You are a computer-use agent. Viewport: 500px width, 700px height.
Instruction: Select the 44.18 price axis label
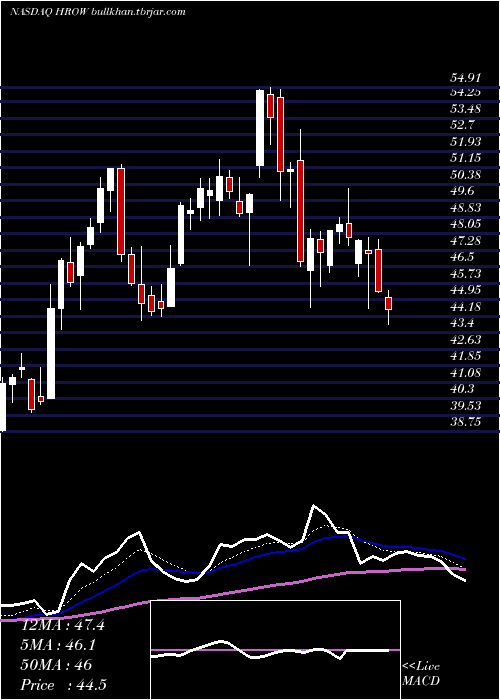click(465, 307)
